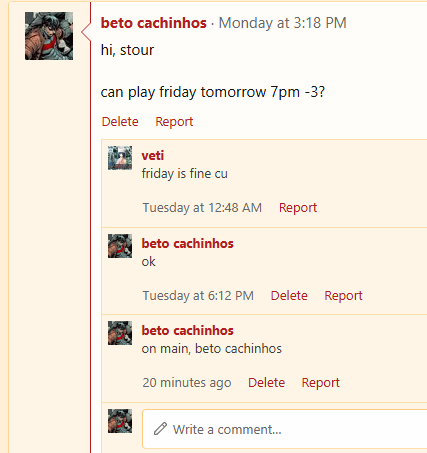Open beto cachinhos' large profile avatar
Screen dimensions: 427x453
click(x=49, y=36)
